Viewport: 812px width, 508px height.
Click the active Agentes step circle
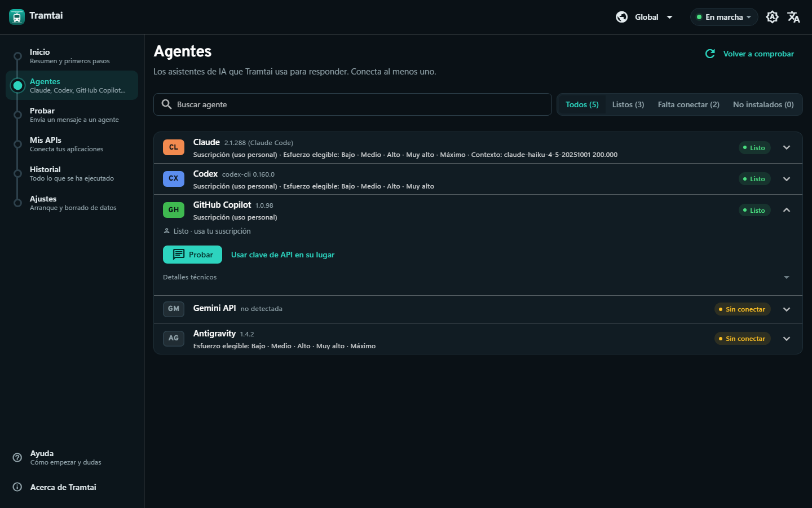(18, 85)
